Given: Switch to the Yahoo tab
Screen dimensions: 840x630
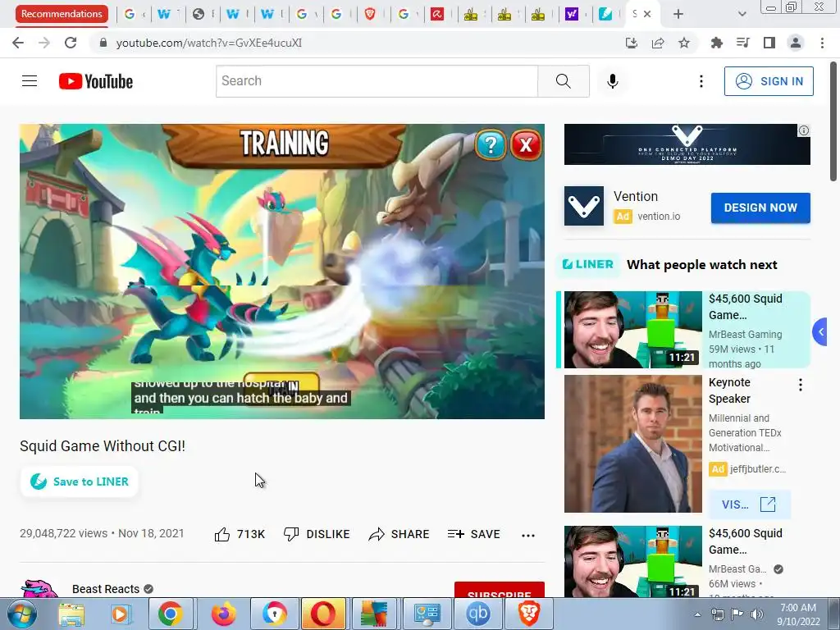Looking at the screenshot, I should [x=572, y=14].
